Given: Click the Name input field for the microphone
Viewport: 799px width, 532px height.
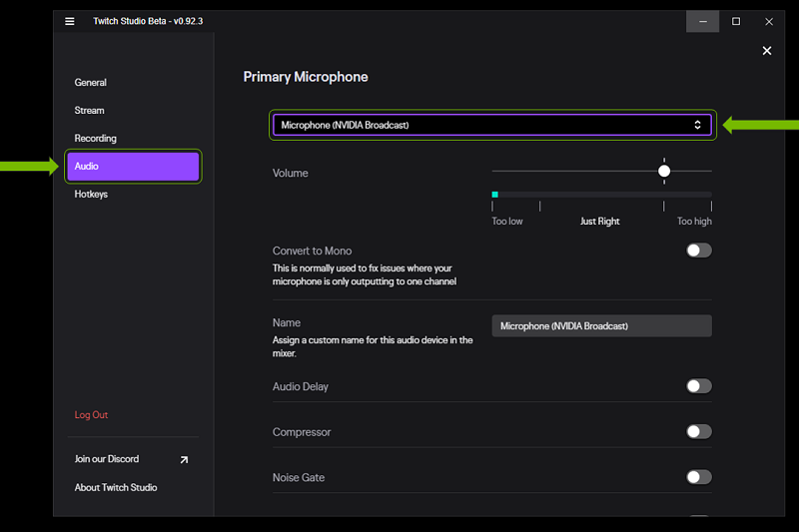Looking at the screenshot, I should [602, 325].
